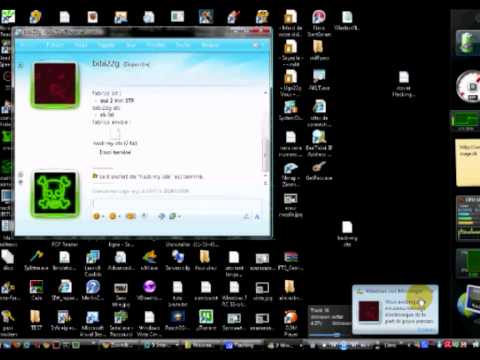Expand the emoticon dropdown arrow

(x=103, y=217)
